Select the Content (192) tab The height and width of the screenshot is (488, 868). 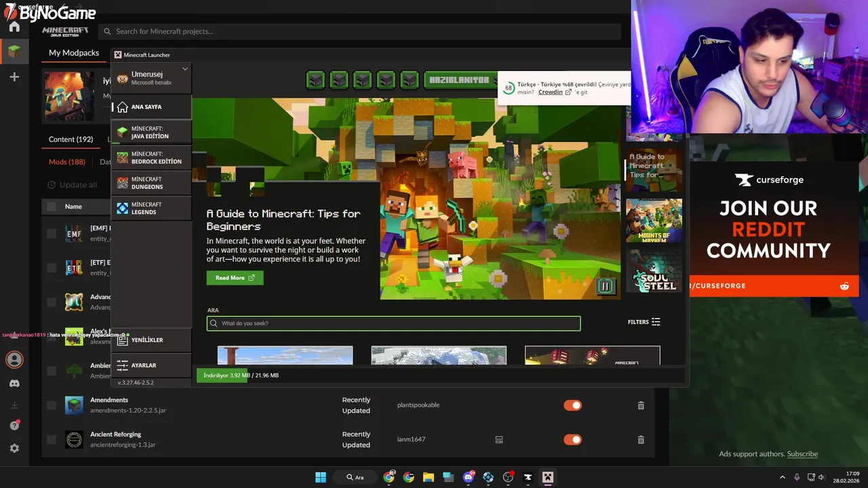point(71,140)
